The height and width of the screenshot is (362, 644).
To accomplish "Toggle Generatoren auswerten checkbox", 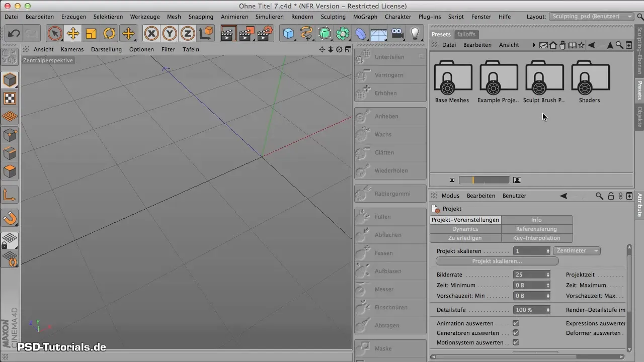I will (516, 333).
